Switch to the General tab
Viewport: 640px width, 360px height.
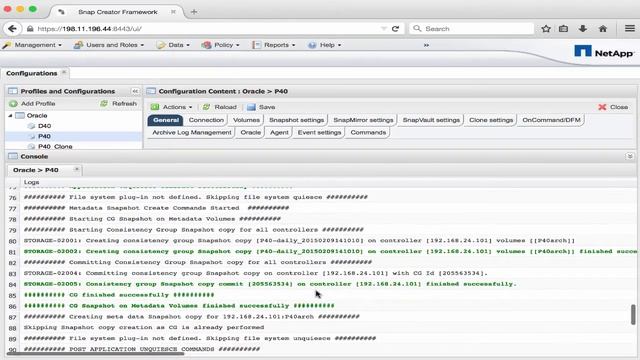(x=166, y=120)
